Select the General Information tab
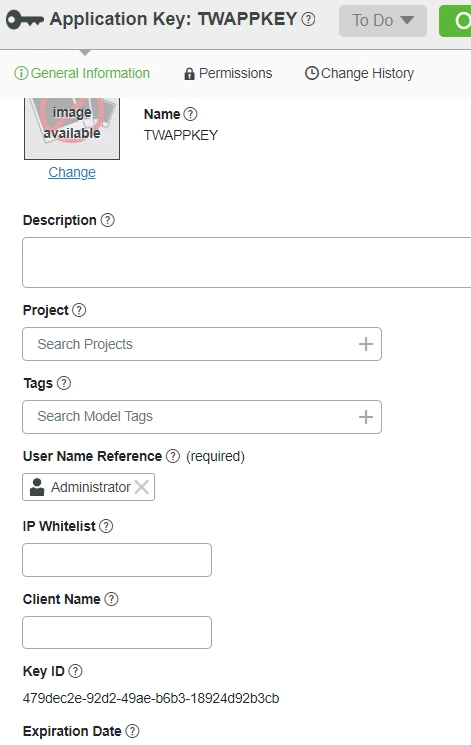The height and width of the screenshot is (745, 471). click(82, 74)
